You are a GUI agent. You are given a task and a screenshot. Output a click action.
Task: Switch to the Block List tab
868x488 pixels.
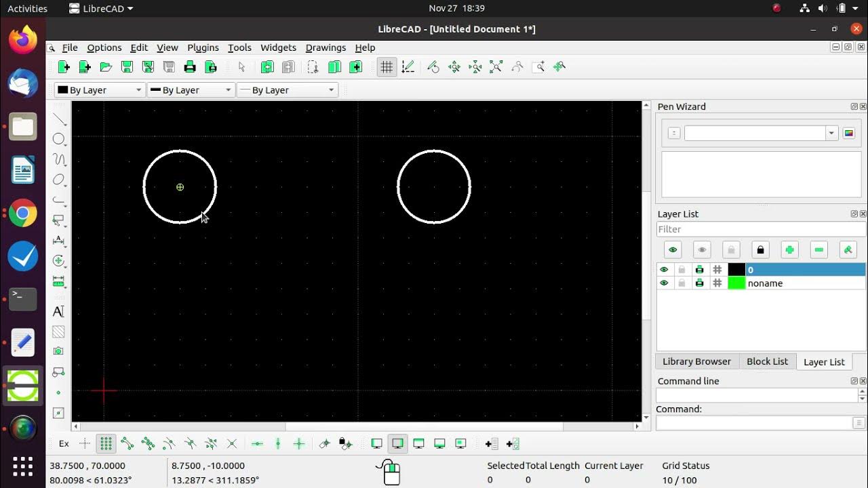[767, 361]
